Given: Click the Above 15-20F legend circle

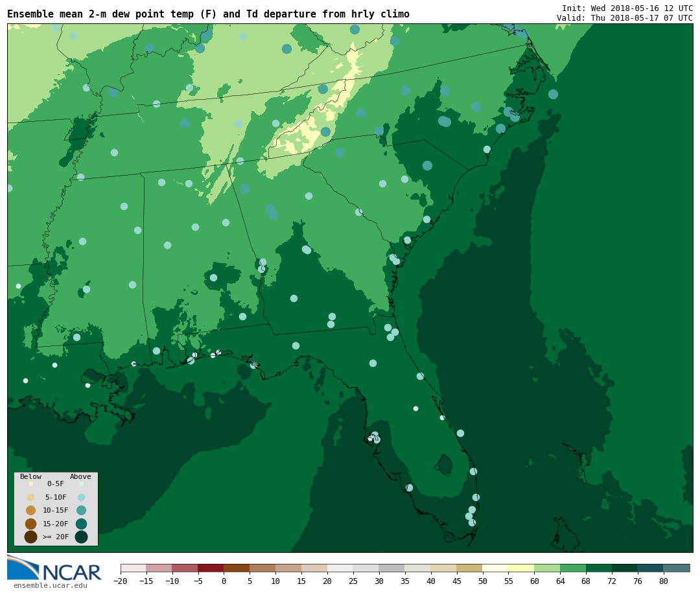Looking at the screenshot, I should (x=81, y=524).
